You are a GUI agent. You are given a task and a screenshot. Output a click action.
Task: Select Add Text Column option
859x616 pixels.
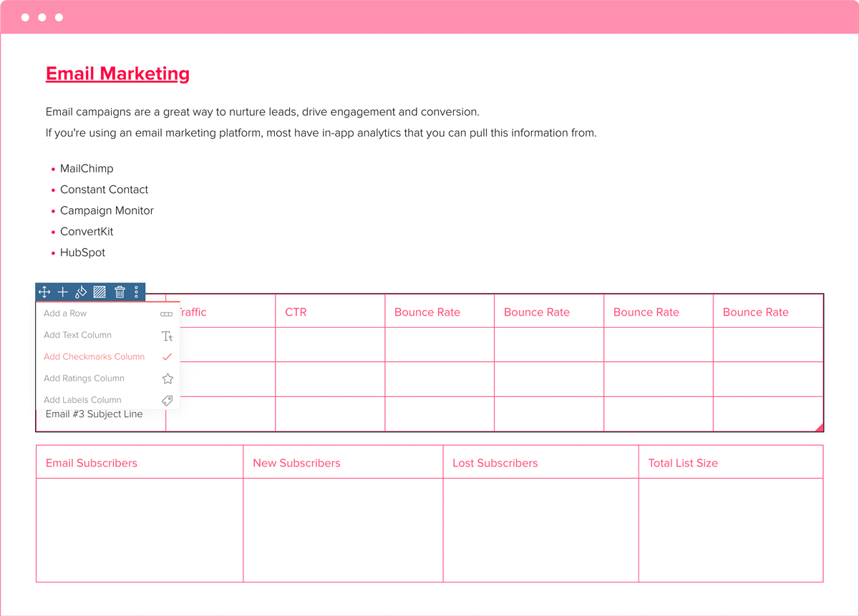[x=77, y=335]
